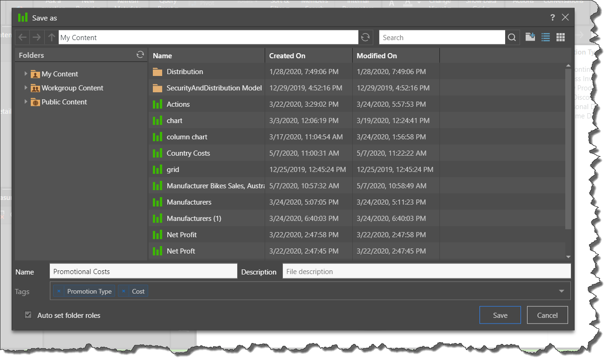Navigate back with the left arrow
This screenshot has height=364, width=610.
(x=22, y=37)
